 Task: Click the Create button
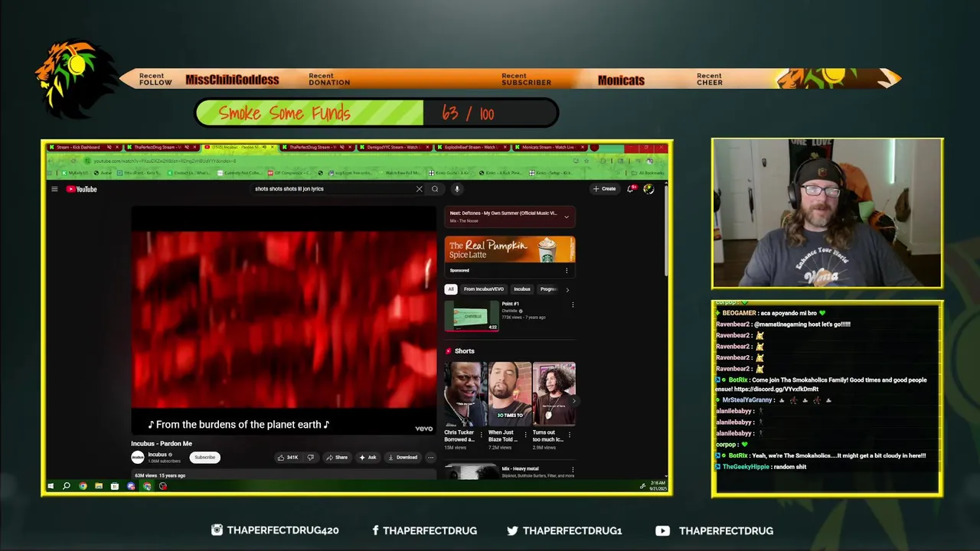604,189
